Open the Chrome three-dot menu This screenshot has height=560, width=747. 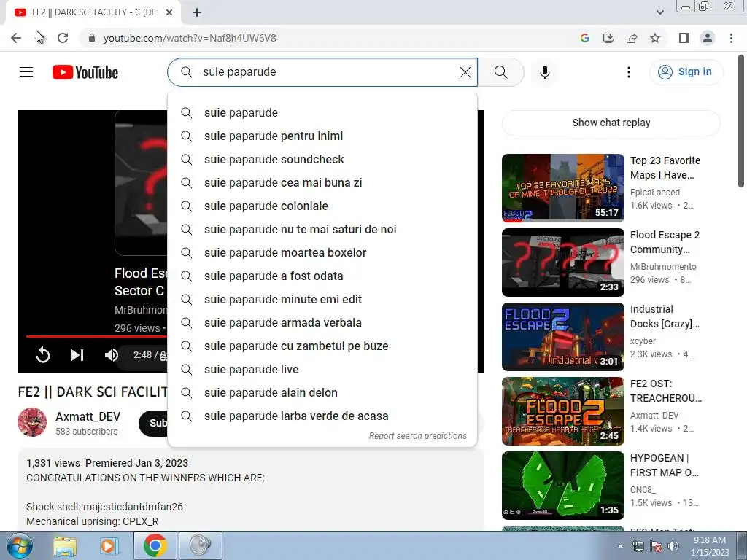coord(731,38)
